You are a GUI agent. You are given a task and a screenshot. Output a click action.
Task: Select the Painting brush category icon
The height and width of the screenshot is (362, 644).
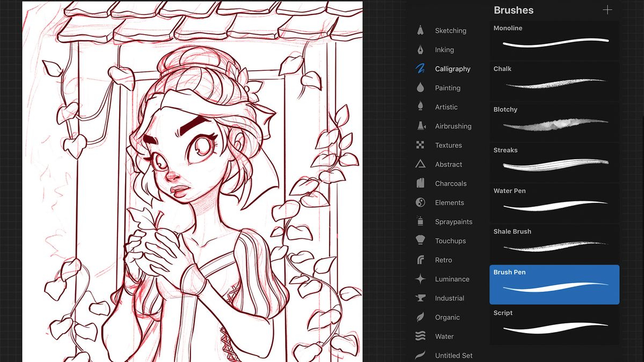421,87
